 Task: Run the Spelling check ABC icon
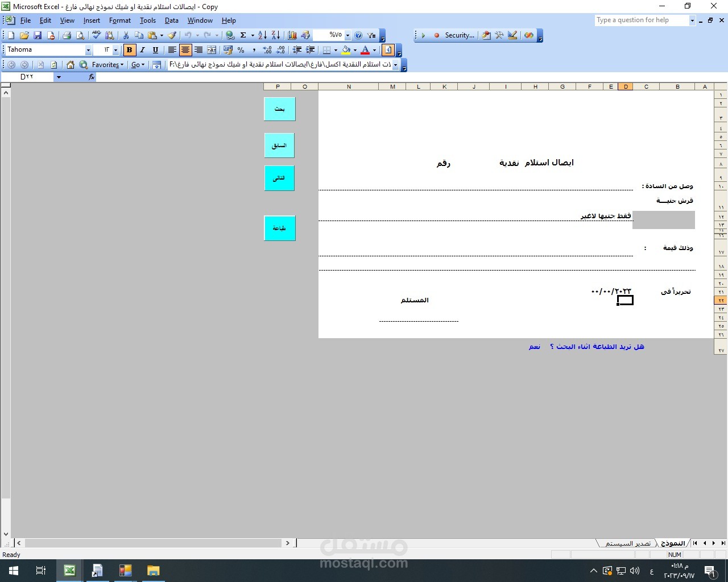96,35
